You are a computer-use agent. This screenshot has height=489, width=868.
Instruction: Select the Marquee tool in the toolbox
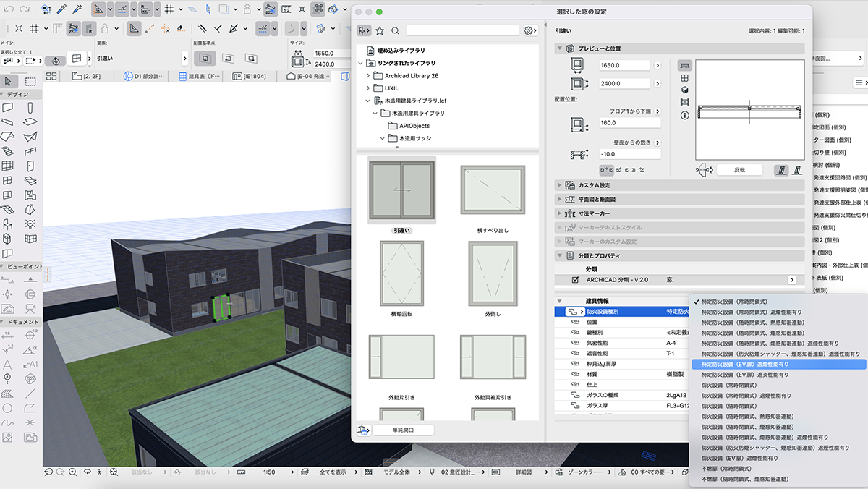30,81
